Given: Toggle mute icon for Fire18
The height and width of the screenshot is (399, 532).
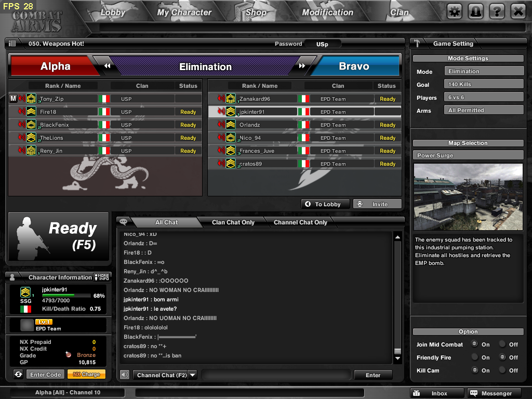Looking at the screenshot, I should tap(22, 112).
